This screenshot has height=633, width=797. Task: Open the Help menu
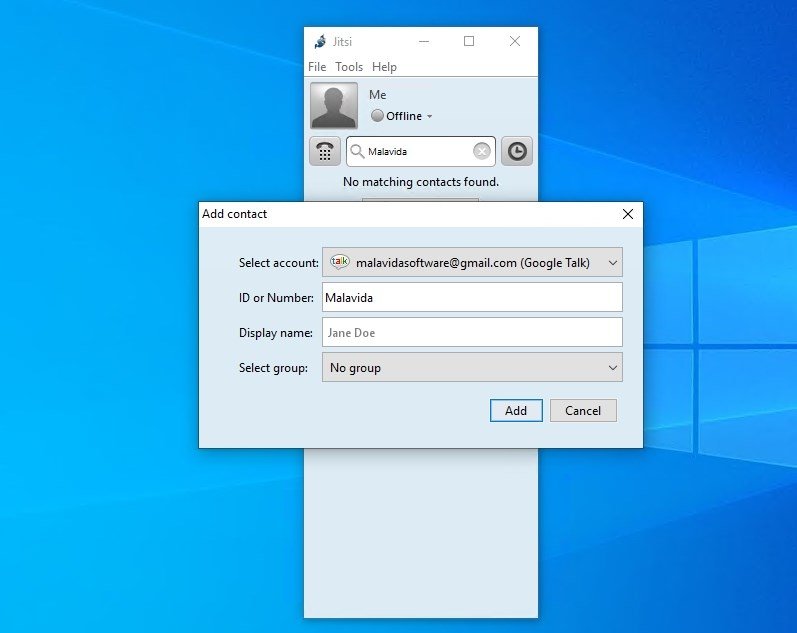point(384,67)
